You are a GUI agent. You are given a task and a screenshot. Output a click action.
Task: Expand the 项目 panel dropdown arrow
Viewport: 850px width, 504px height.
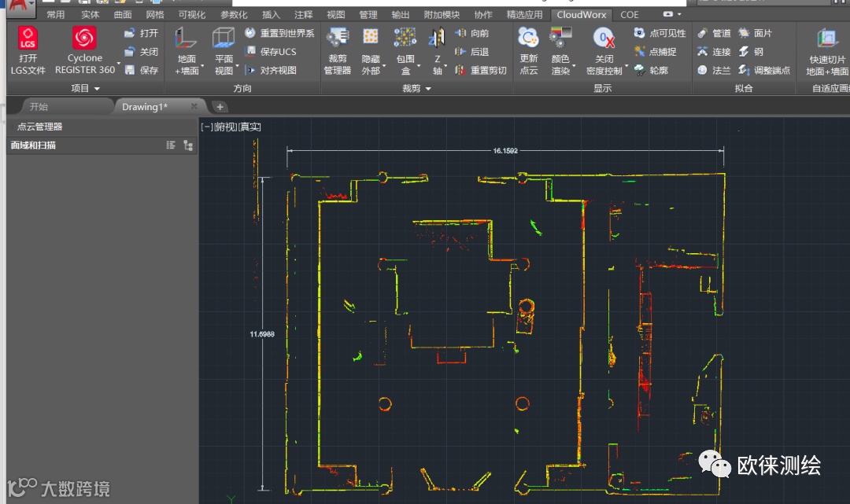(98, 89)
